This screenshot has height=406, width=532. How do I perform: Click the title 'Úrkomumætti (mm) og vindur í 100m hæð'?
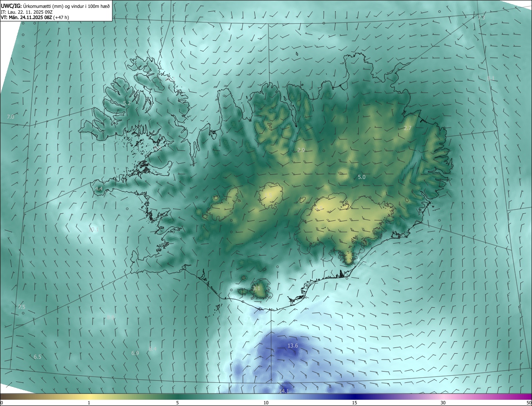[x=66, y=6]
